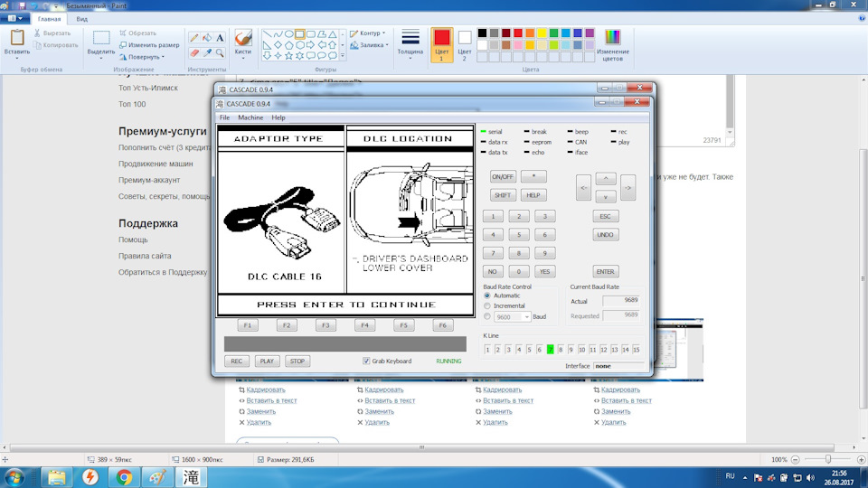Choose the Curve shape
Viewport: 868px width, 488px height.
pyautogui.click(x=278, y=34)
